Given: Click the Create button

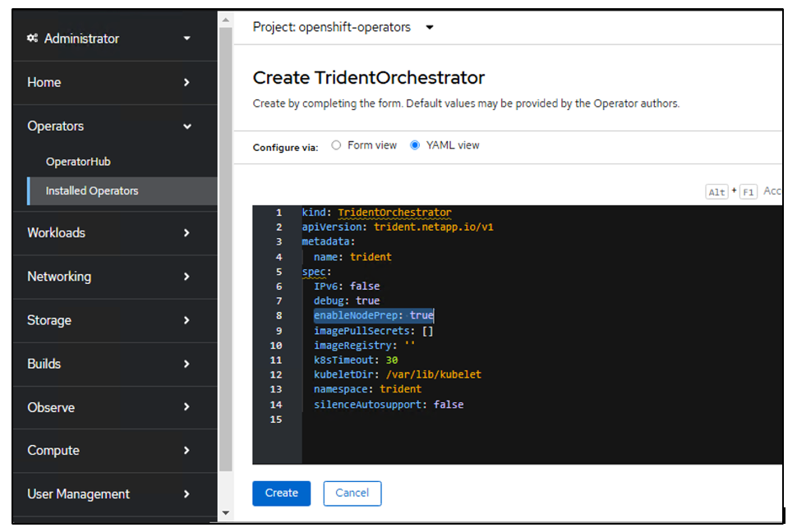Looking at the screenshot, I should tap(281, 493).
